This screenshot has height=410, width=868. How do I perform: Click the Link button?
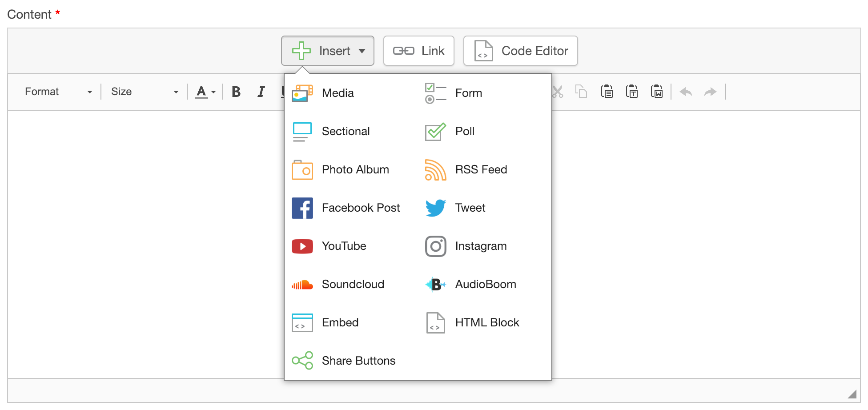pos(418,50)
